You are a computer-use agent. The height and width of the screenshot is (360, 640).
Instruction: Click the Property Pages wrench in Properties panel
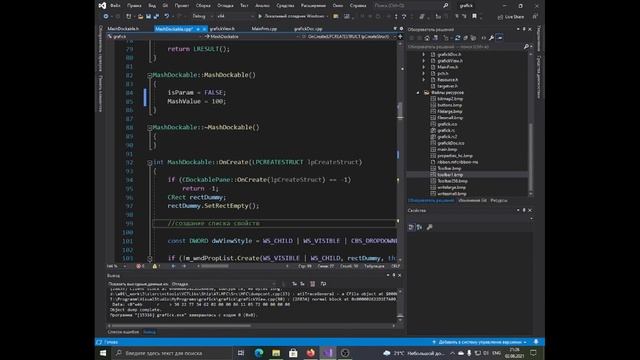[429, 227]
